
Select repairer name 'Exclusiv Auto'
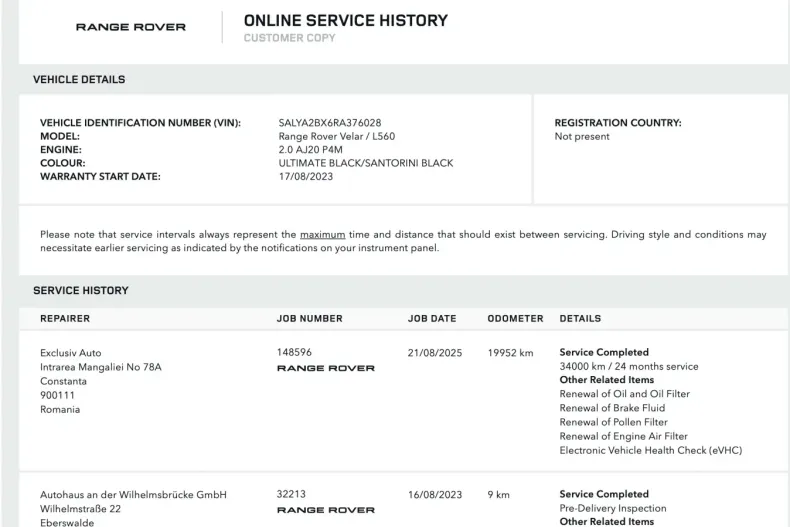pyautogui.click(x=71, y=353)
